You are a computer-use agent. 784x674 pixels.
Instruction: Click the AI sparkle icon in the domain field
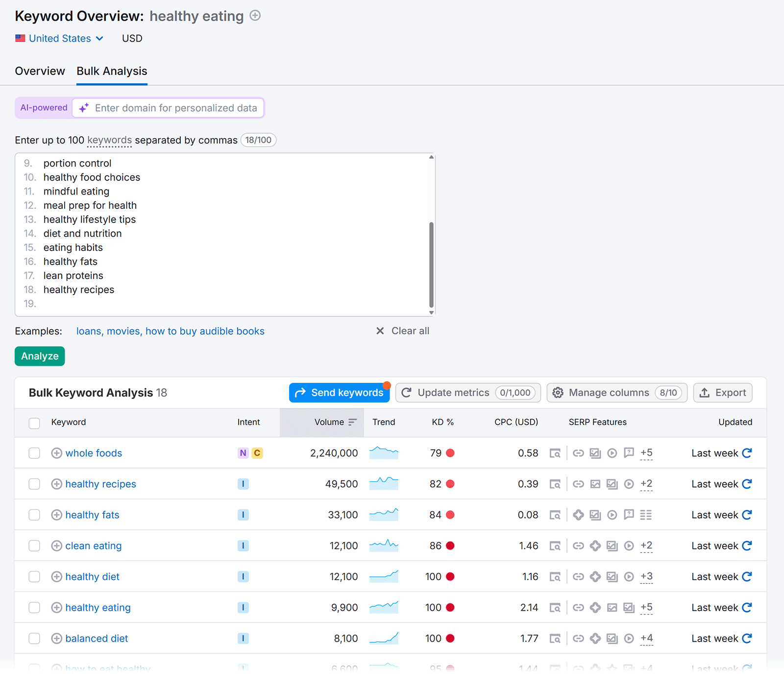pos(83,108)
